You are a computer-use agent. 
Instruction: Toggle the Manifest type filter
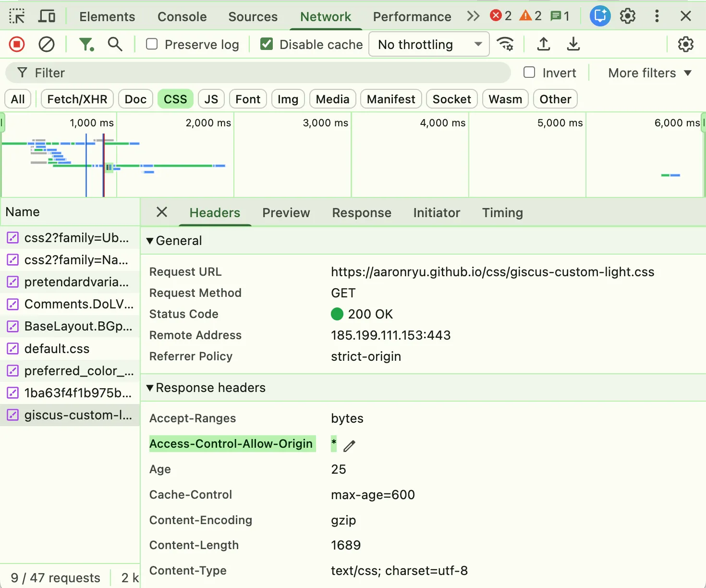[x=391, y=99]
